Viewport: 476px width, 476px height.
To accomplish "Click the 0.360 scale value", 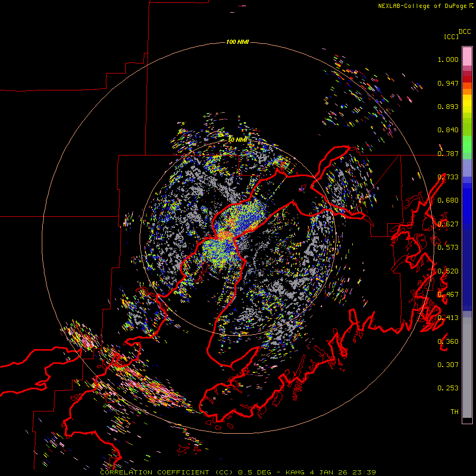I will [448, 342].
